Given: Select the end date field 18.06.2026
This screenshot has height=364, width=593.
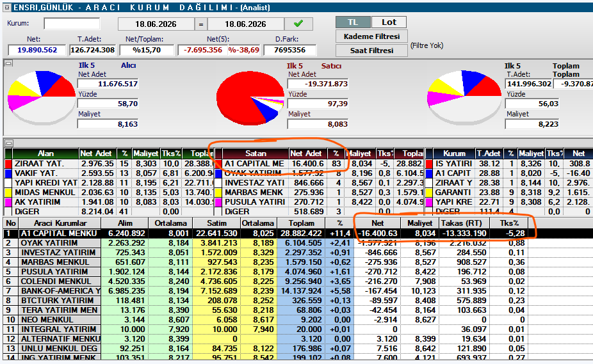Looking at the screenshot, I should [x=245, y=24].
